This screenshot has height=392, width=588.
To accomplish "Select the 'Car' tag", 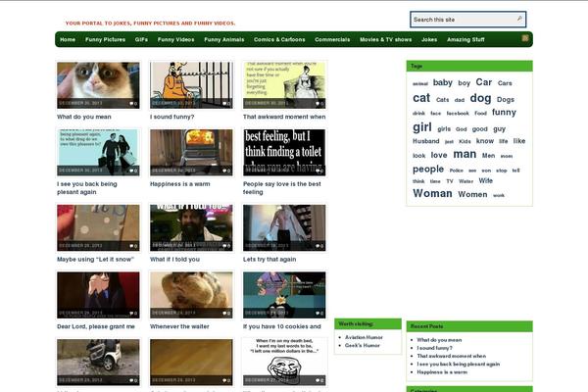I will (484, 81).
